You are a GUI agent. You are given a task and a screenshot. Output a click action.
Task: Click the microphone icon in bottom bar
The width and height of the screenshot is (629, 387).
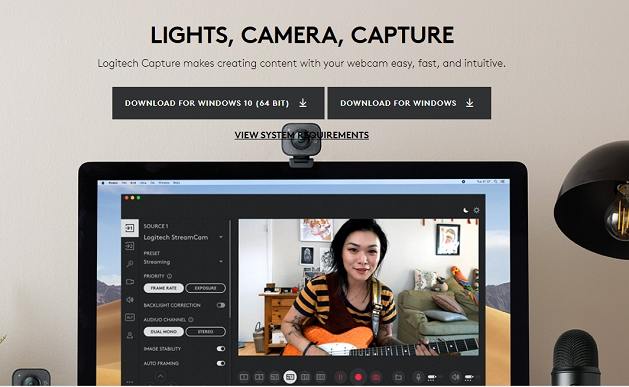(418, 377)
